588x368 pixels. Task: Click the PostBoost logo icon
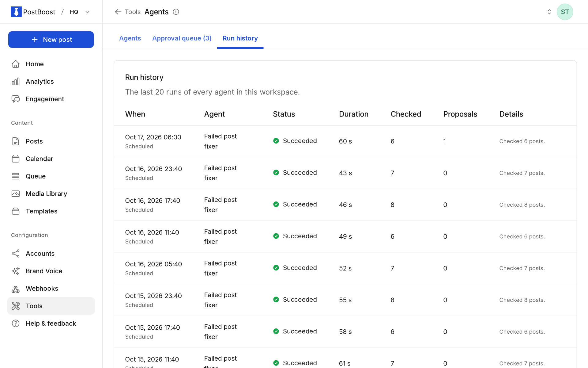click(x=16, y=12)
